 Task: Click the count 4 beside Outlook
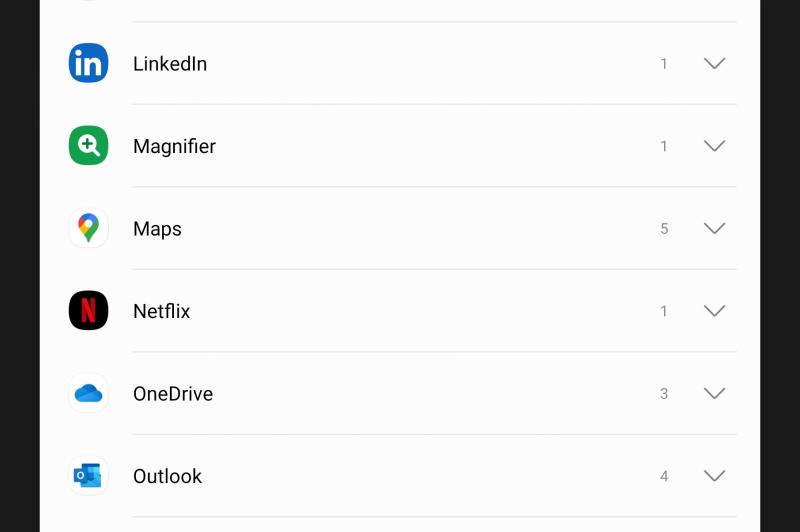click(664, 476)
